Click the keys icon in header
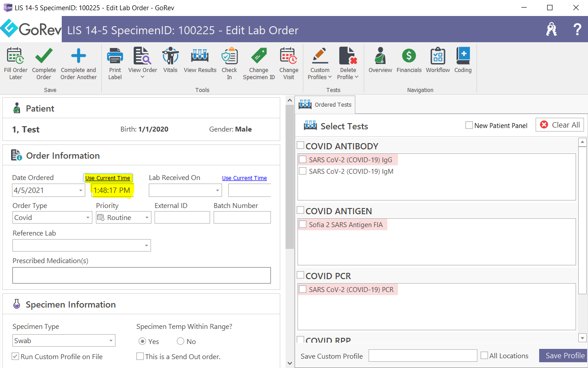This screenshot has width=588, height=368. 551,29
